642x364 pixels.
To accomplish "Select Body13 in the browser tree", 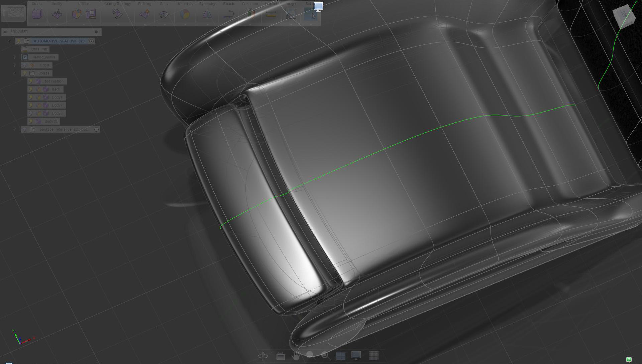I will (51, 121).
